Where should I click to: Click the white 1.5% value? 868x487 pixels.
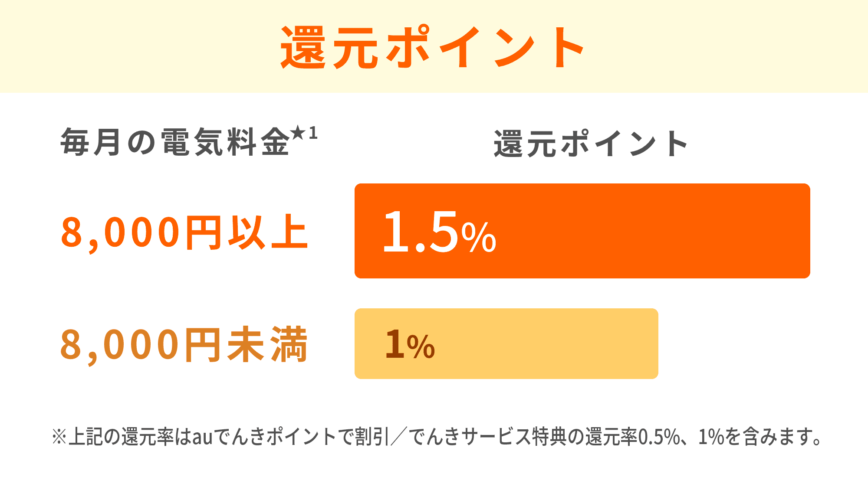coord(439,232)
